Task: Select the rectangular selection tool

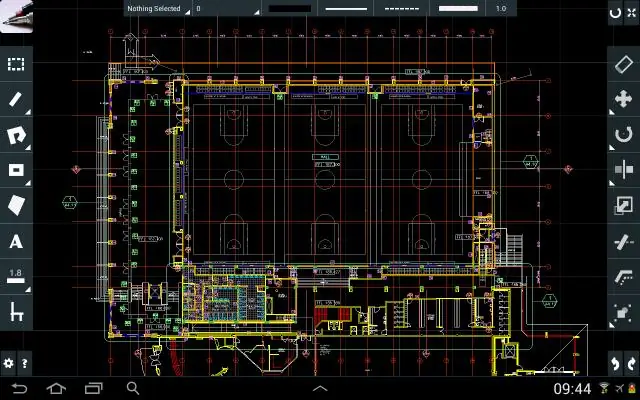Action: 16,64
